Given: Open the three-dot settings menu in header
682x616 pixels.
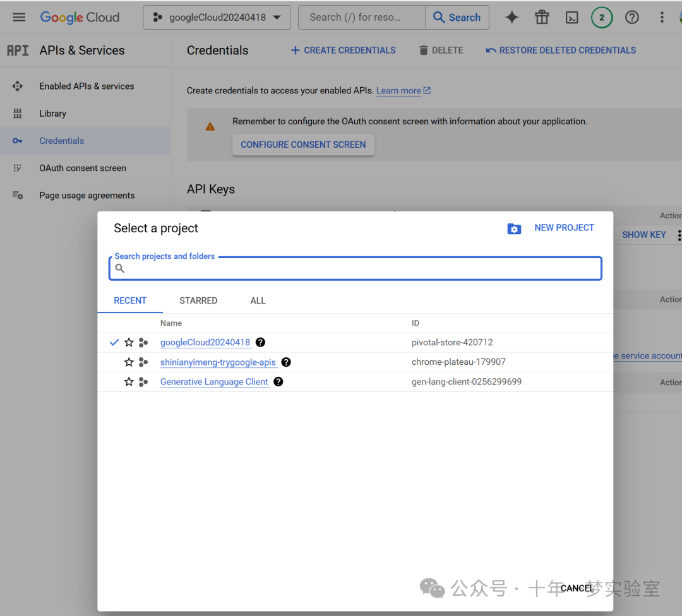Looking at the screenshot, I should pos(662,18).
